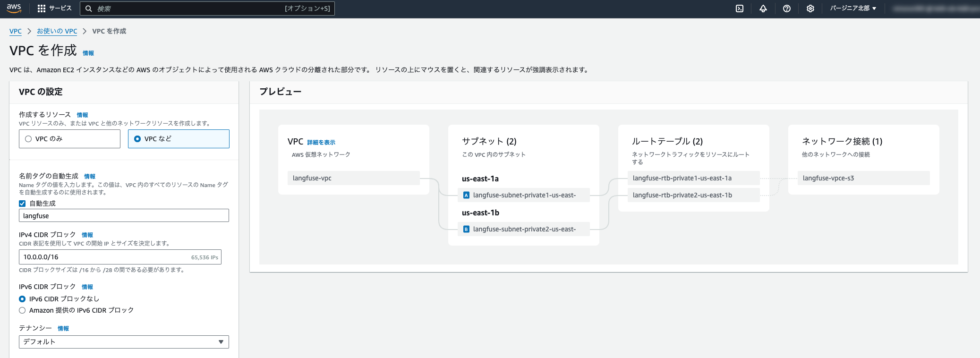Open the notifications bell icon

(x=763, y=9)
